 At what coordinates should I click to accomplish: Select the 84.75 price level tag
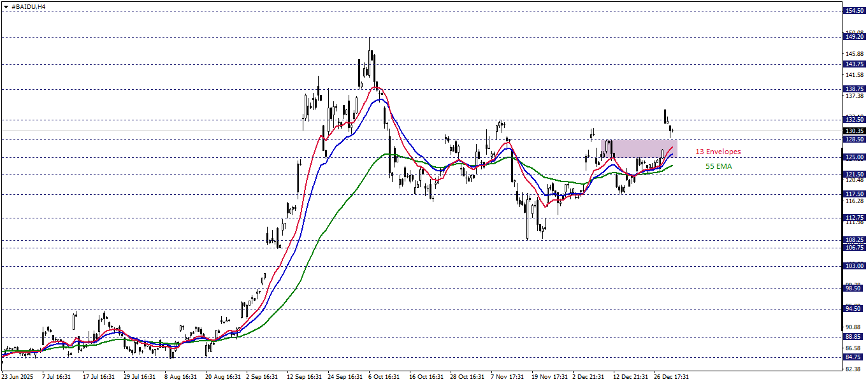point(853,357)
